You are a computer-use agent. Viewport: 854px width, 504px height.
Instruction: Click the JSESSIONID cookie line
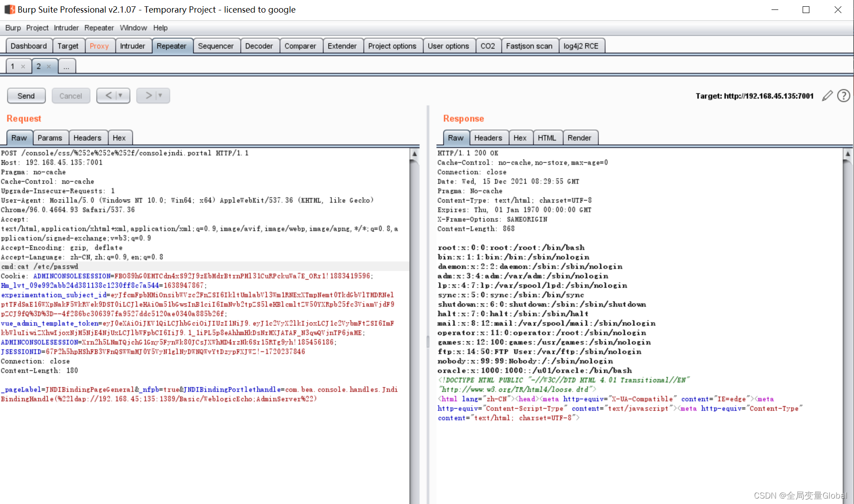(x=153, y=352)
